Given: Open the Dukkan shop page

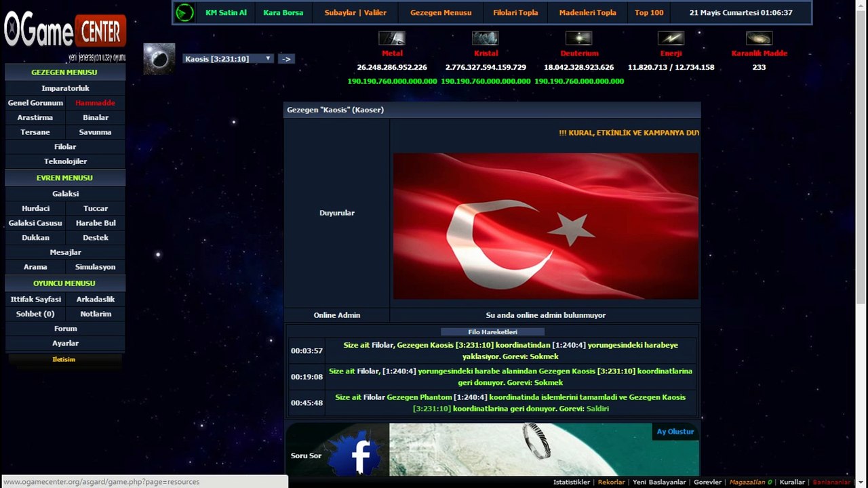Looking at the screenshot, I should (x=35, y=238).
